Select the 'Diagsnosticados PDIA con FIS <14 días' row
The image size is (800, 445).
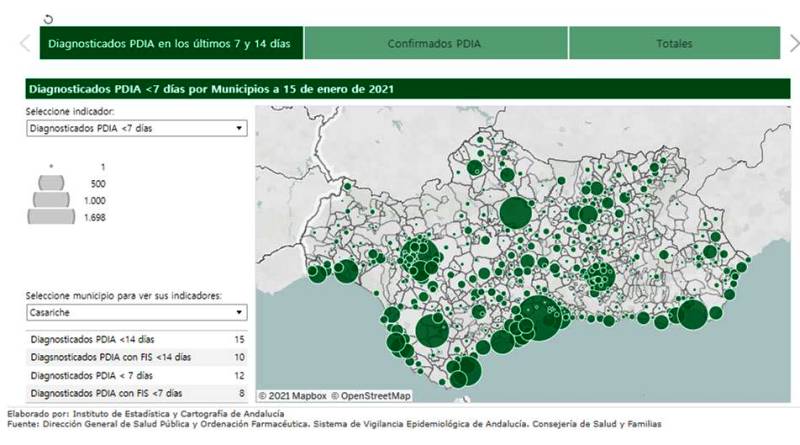point(136,357)
